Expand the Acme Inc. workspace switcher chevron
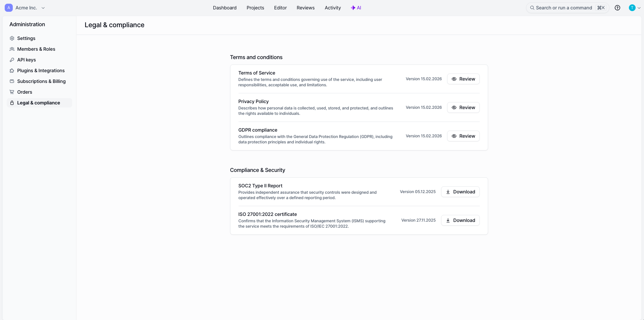The image size is (644, 320). coord(43,8)
